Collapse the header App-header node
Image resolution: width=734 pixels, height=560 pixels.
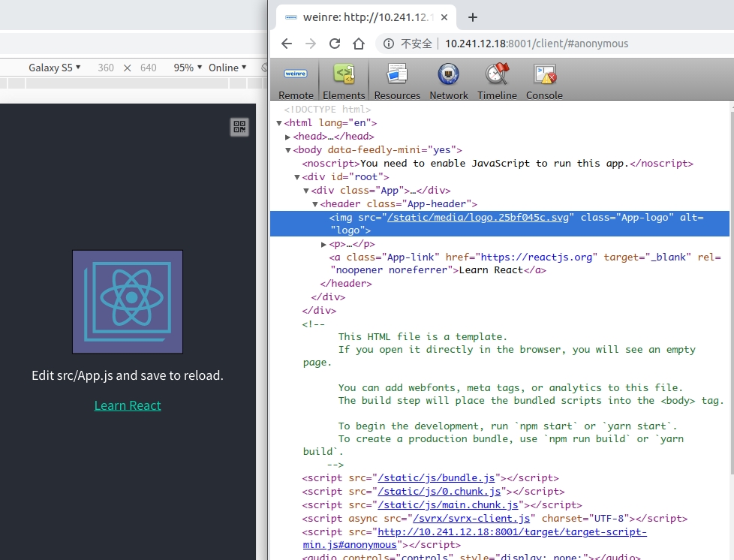[315, 204]
